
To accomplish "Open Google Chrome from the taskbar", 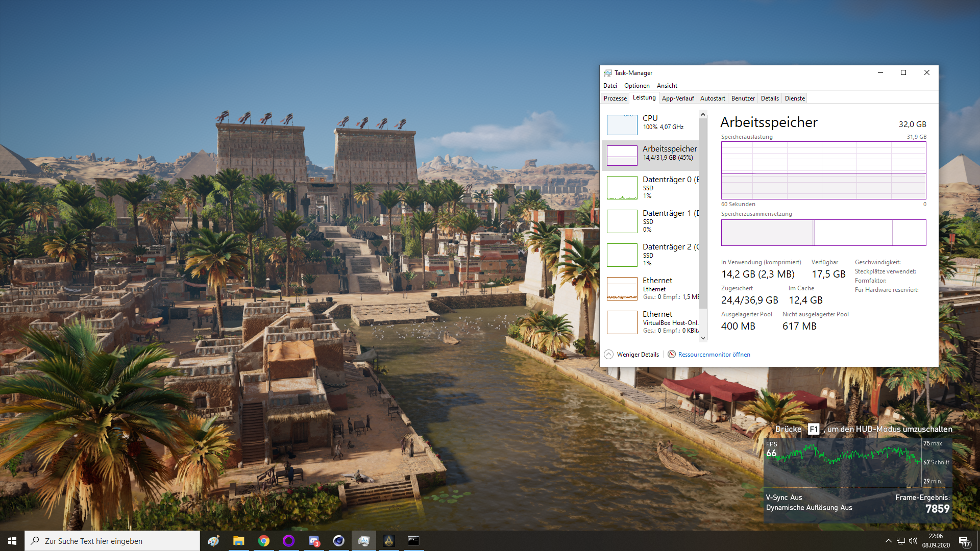I will tap(264, 541).
